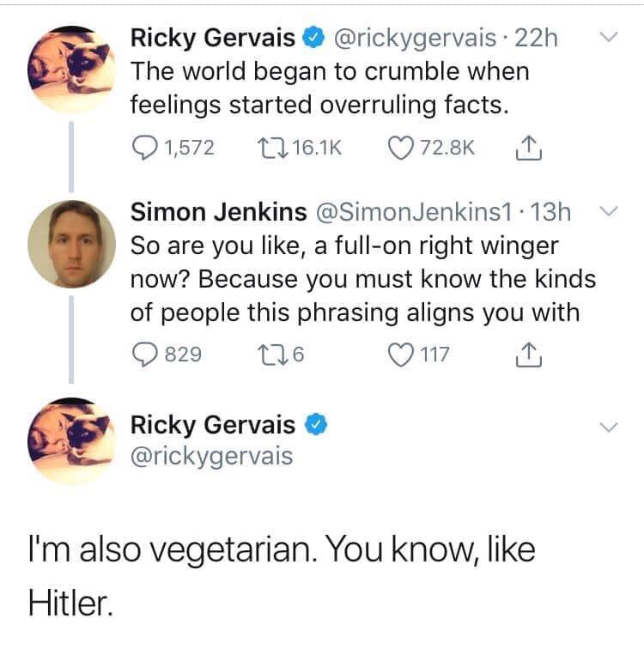Visit the @SimonJenkins1 handle link

[414, 212]
